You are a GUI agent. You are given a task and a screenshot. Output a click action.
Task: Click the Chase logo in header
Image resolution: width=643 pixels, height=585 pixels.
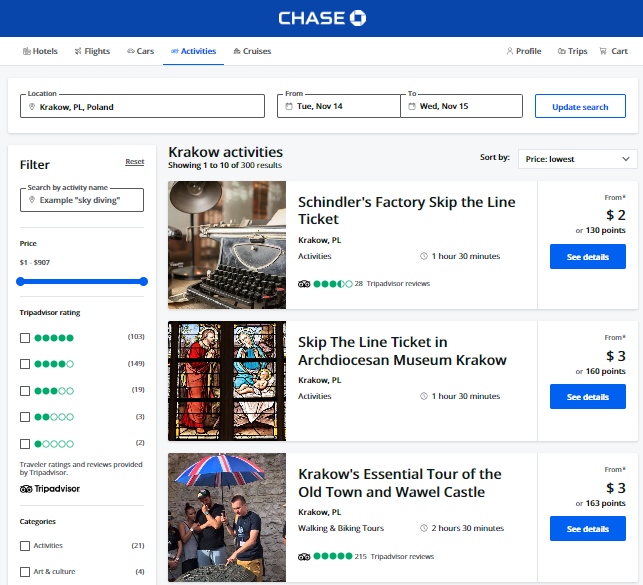click(321, 18)
